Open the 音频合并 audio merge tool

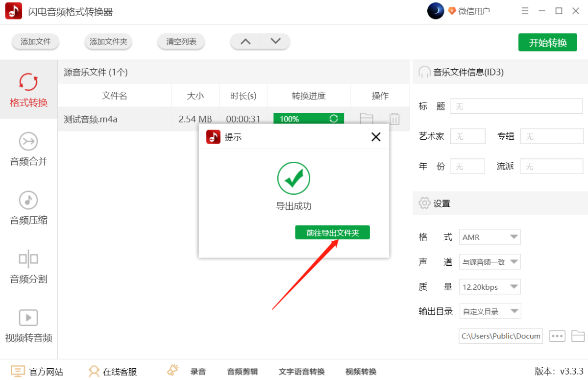(x=28, y=150)
